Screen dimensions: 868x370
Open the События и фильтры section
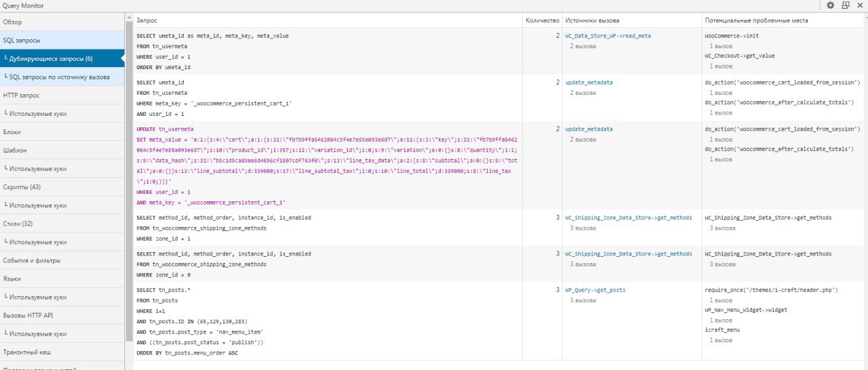pos(62,260)
